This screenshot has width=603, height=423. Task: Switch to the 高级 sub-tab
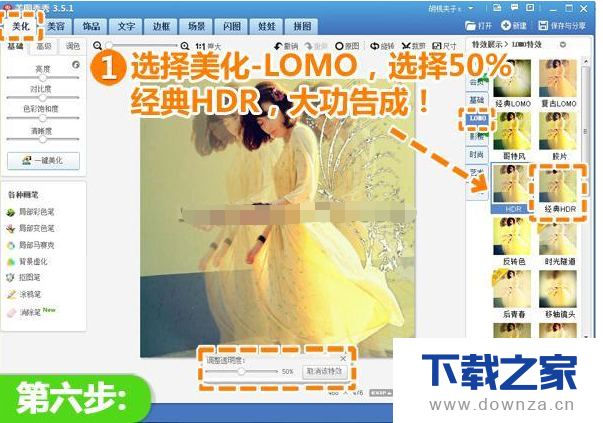pos(43,47)
